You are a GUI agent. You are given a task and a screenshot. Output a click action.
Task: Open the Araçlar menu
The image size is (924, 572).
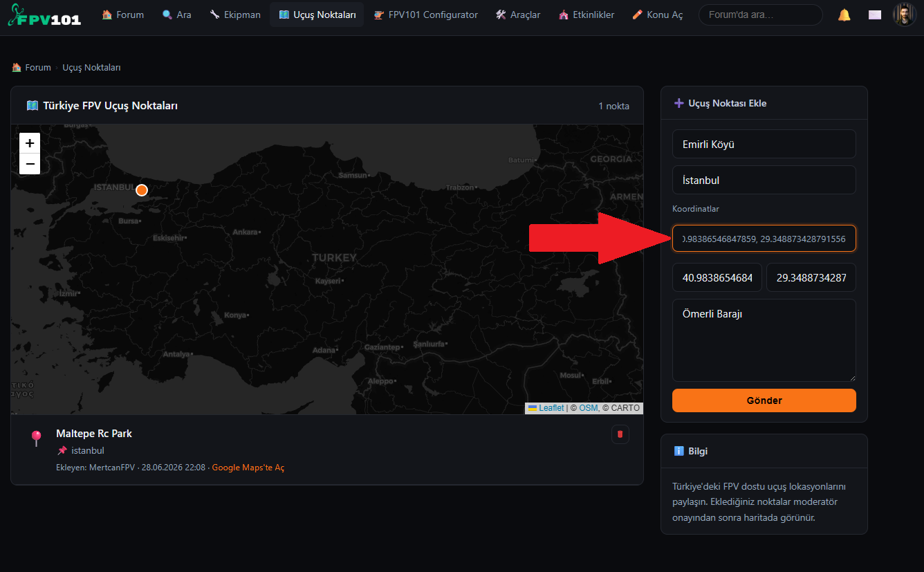pos(518,15)
